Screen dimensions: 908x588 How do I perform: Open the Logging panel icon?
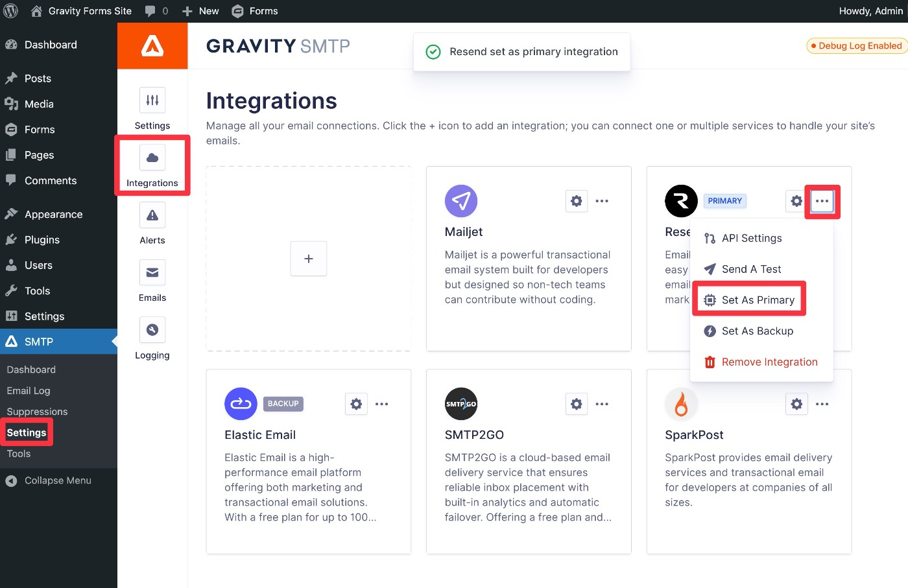point(152,330)
